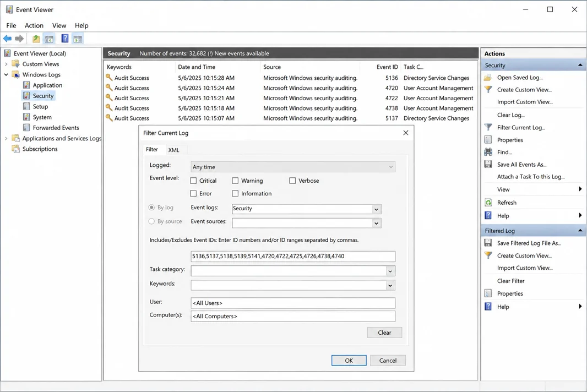This screenshot has height=392, width=587.
Task: Open the Keywords dropdown
Action: (390, 285)
